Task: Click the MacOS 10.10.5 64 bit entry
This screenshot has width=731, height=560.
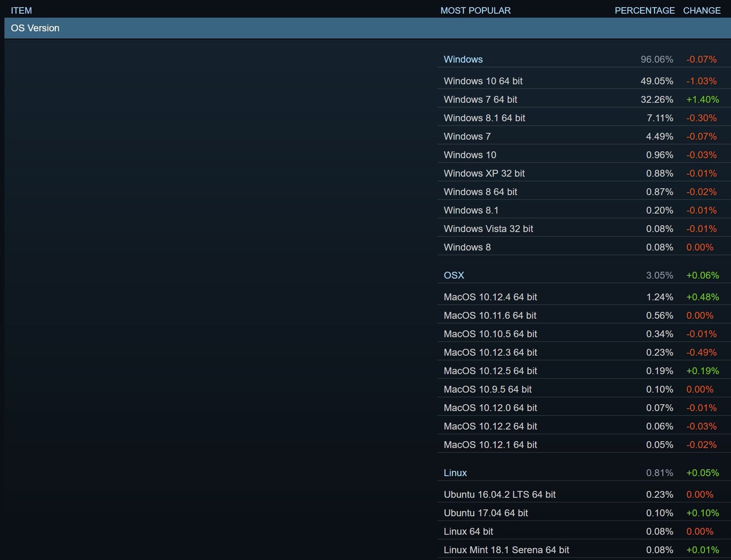Action: (x=491, y=334)
